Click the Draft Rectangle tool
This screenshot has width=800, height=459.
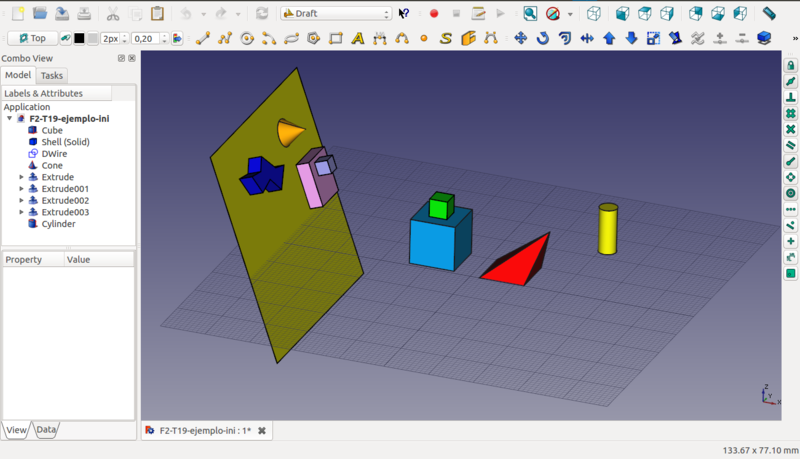tap(336, 39)
